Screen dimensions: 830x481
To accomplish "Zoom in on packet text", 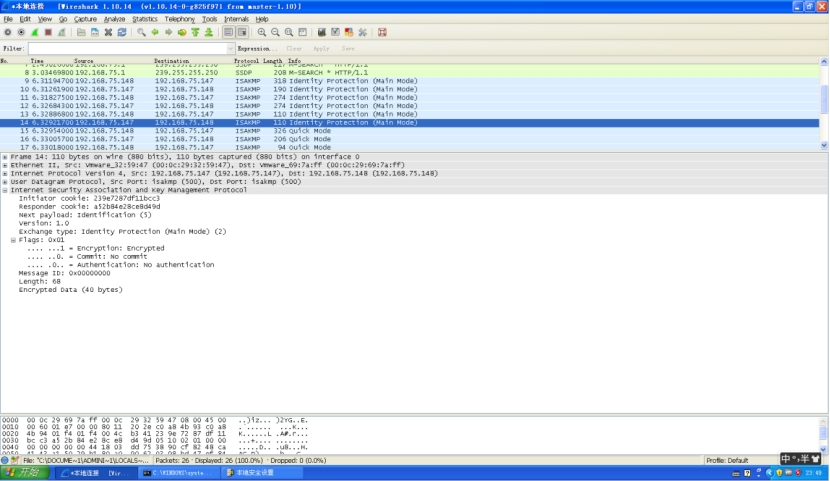I will tap(262, 32).
